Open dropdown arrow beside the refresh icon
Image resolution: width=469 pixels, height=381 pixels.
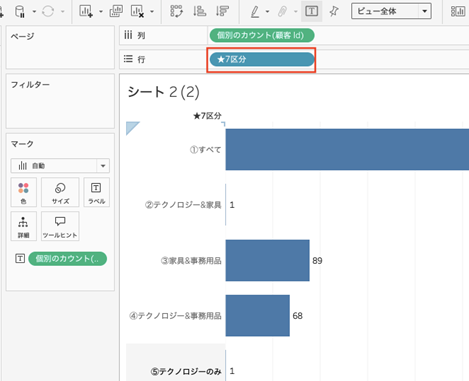tap(63, 12)
